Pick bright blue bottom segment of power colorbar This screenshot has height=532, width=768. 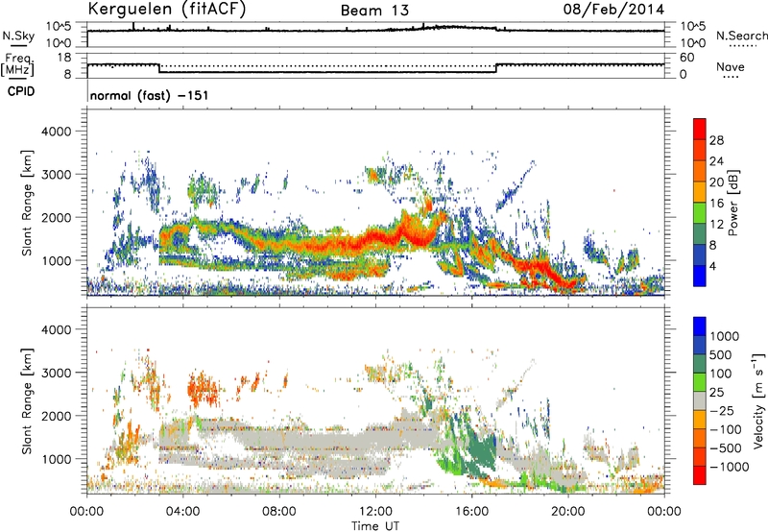(x=700, y=276)
